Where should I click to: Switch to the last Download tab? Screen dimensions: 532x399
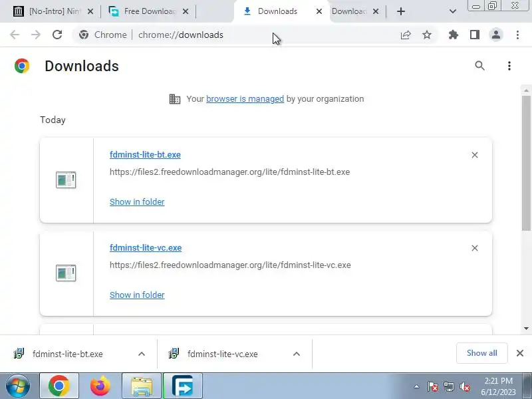[350, 11]
